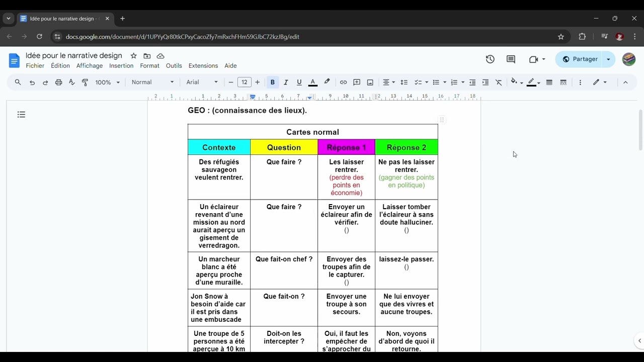644x362 pixels.
Task: Toggle bold formatting
Action: (273, 82)
